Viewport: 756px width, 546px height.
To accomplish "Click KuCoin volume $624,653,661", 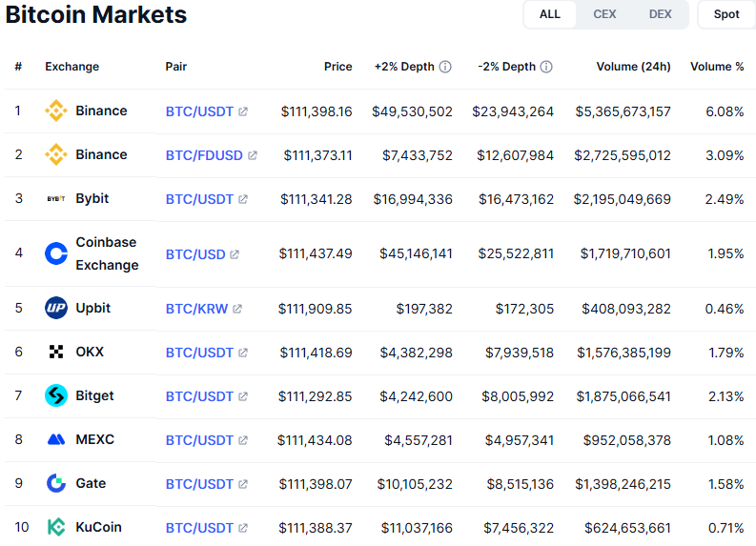I will coord(627,528).
